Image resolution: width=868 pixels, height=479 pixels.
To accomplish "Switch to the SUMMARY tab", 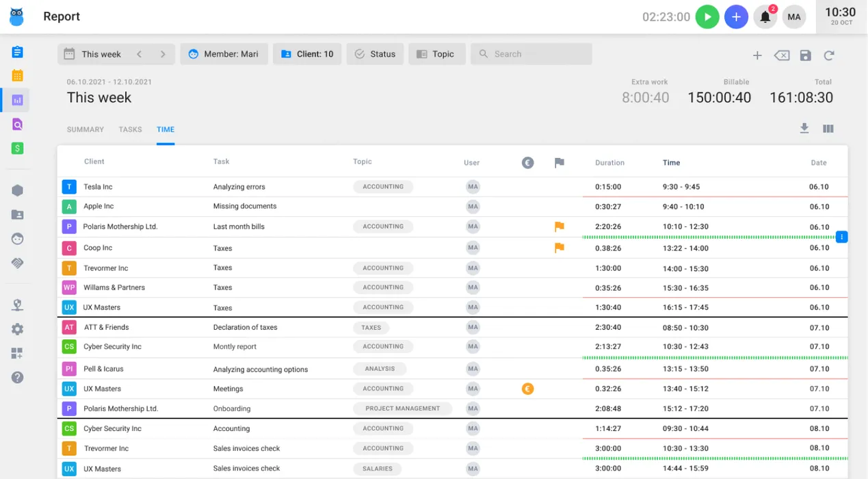I will coord(85,129).
